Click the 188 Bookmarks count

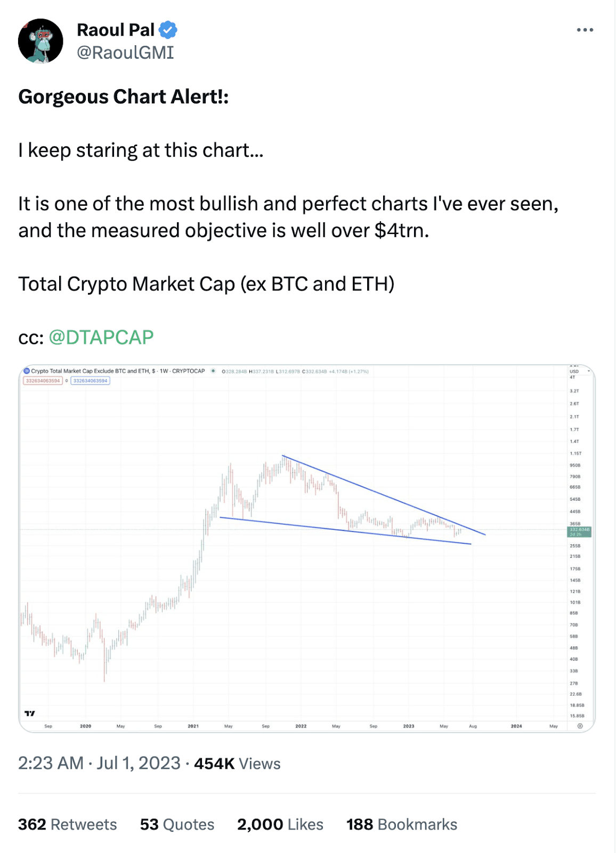402,824
